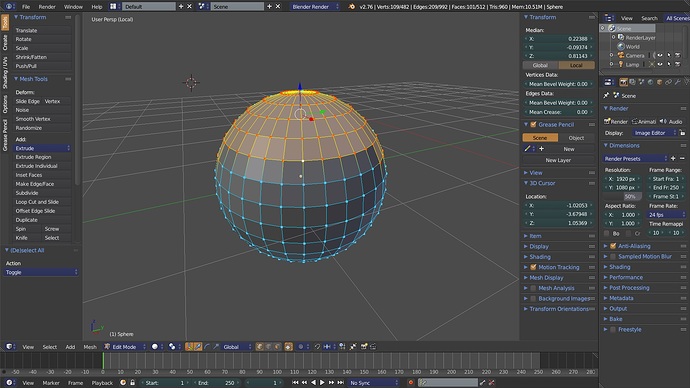The width and height of the screenshot is (690, 388).
Task: Open the outliner editor type icon
Action: [x=609, y=18]
